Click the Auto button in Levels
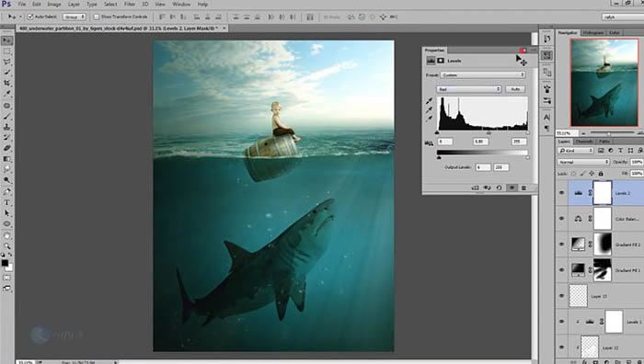Image resolution: width=644 pixels, height=364 pixels. 515,89
